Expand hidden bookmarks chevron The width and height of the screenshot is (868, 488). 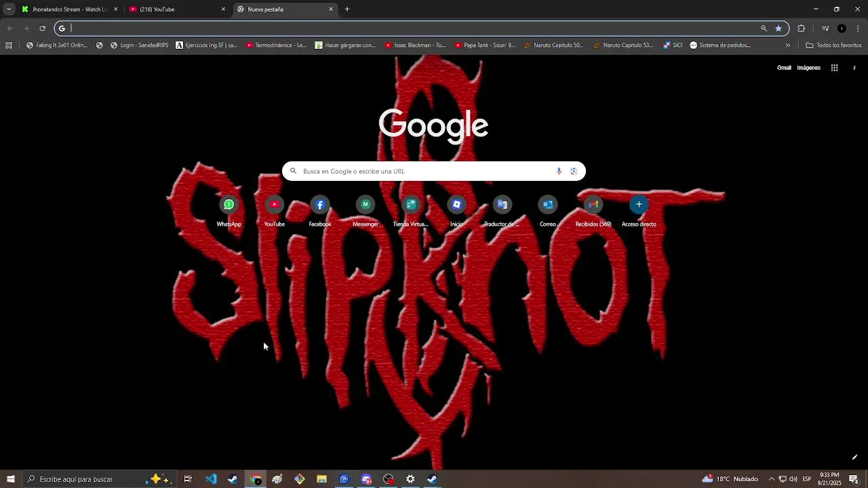[787, 45]
